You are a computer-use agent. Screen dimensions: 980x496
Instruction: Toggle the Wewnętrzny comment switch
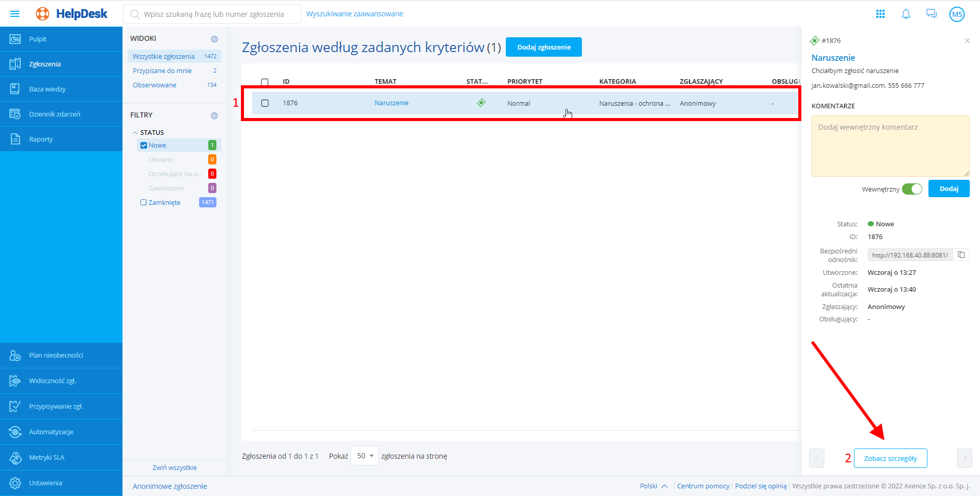tap(912, 189)
